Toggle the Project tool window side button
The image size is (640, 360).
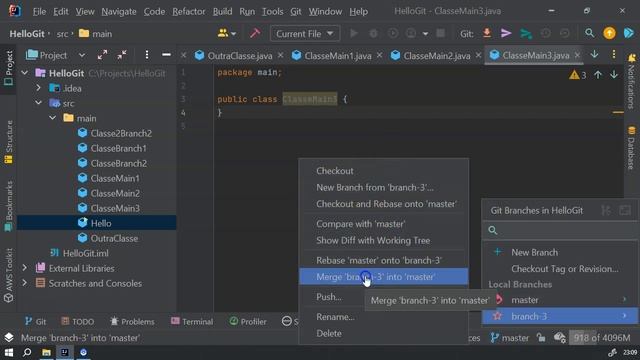8,68
